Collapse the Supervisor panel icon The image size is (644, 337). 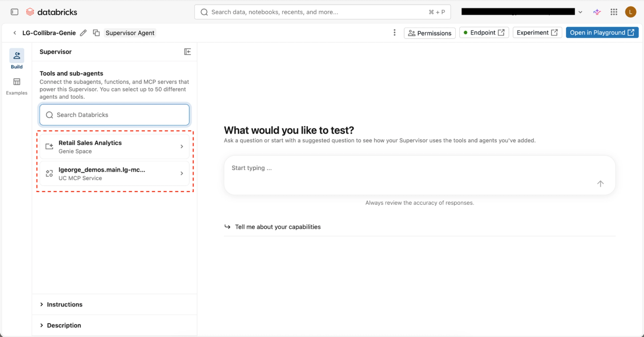click(188, 52)
